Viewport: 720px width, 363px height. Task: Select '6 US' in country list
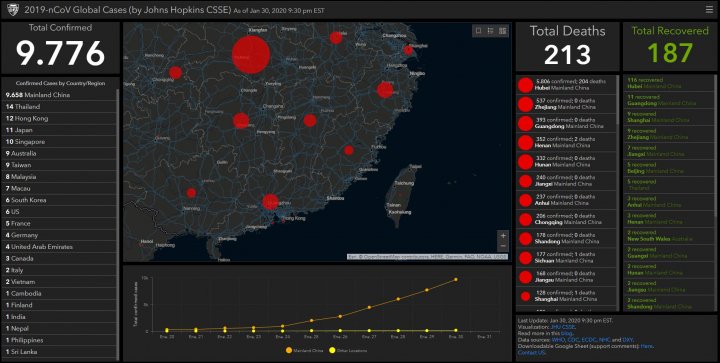(x=59, y=212)
